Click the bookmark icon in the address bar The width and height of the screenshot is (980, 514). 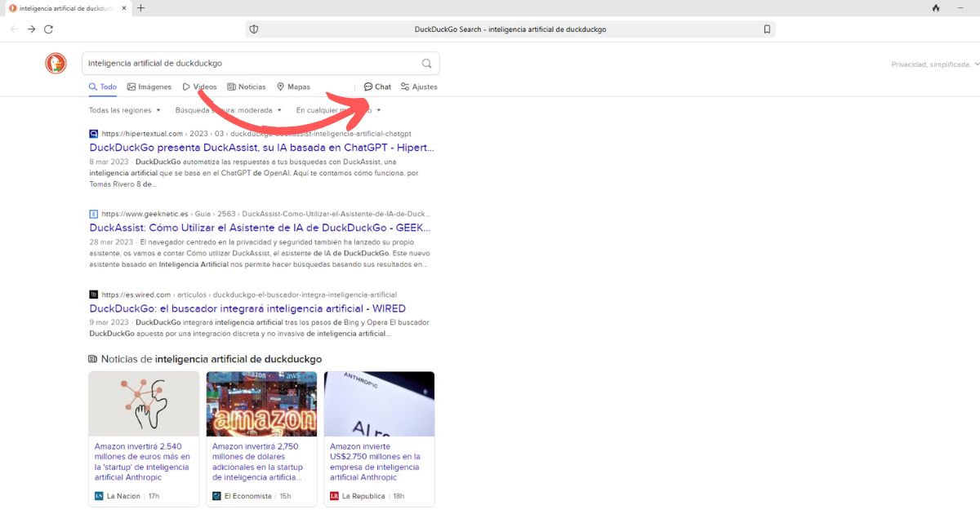[x=767, y=29]
